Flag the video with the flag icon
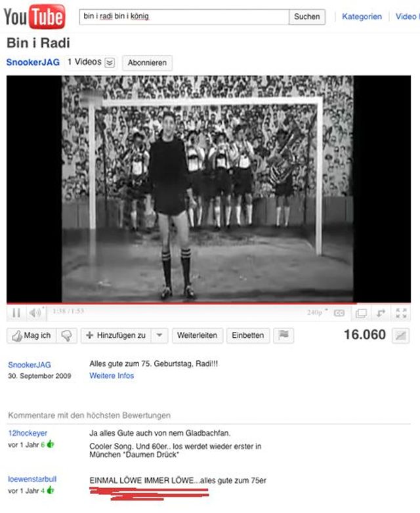The image size is (420, 513). pos(283,335)
